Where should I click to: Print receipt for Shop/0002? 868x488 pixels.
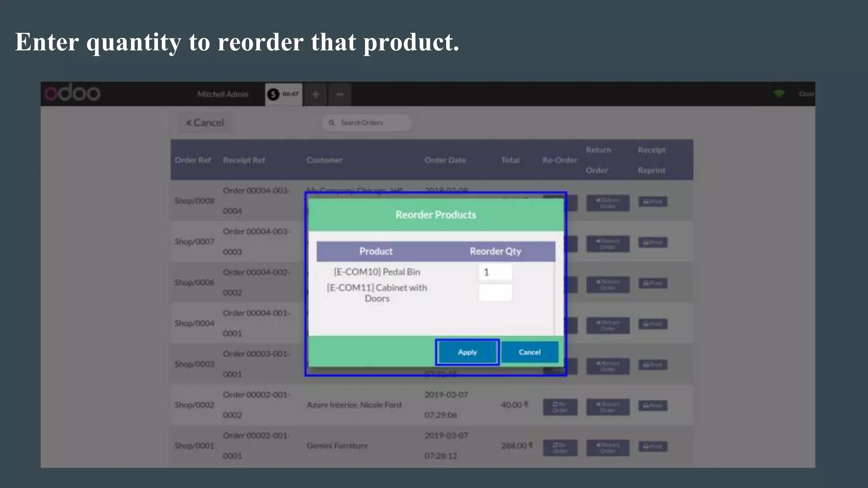point(653,405)
